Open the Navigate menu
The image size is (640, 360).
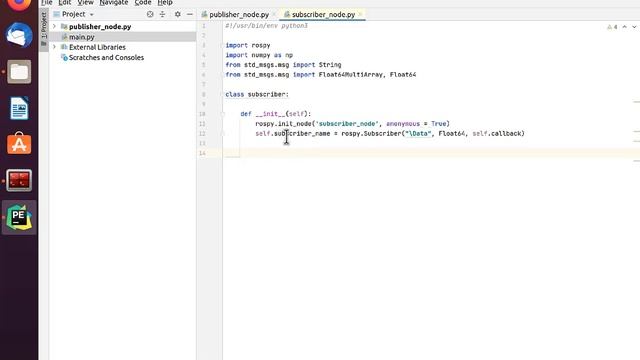pyautogui.click(x=114, y=2)
